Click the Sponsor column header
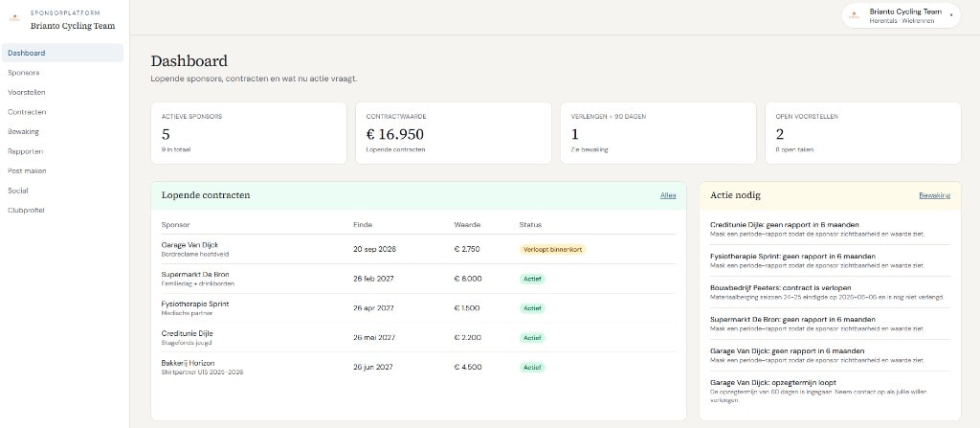This screenshot has width=980, height=428. coord(176,225)
